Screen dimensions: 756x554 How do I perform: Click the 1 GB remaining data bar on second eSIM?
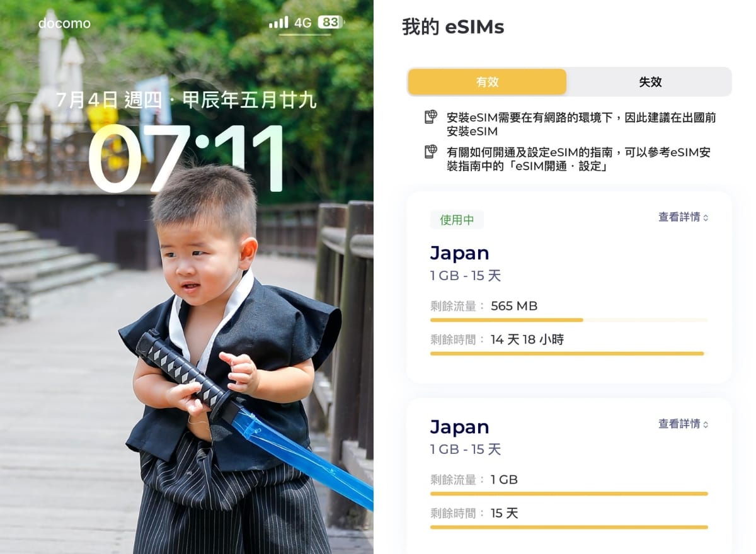[569, 494]
